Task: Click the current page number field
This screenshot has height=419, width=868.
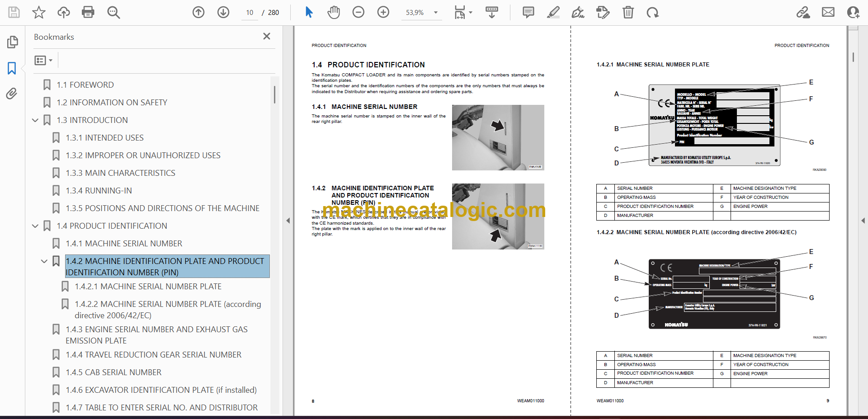Action: click(x=250, y=13)
